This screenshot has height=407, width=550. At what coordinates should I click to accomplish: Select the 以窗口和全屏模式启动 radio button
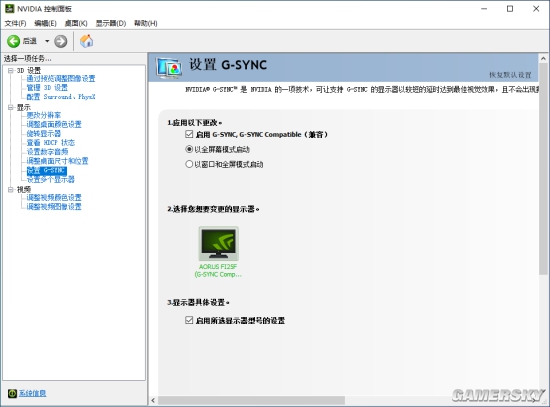pyautogui.click(x=189, y=164)
